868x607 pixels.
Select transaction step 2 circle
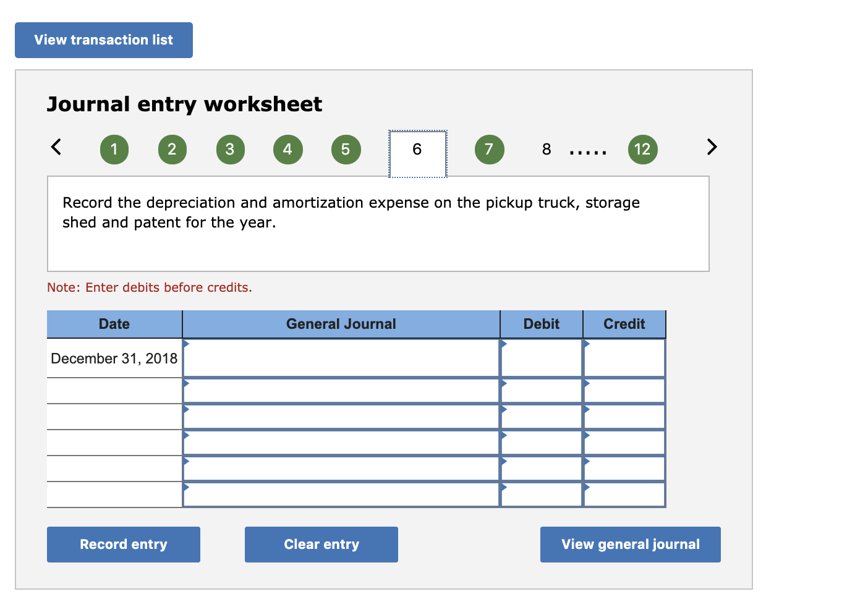pos(172,149)
